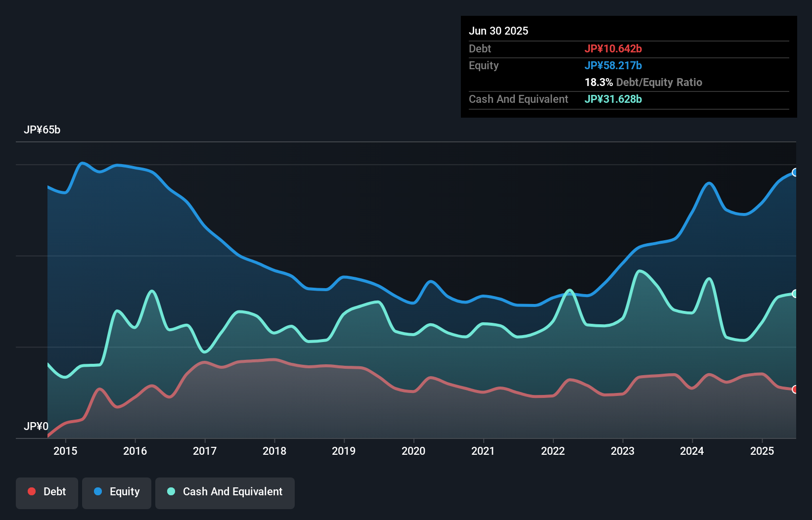Click the Jun 30 2025 tooltip date
Viewport: 812px width, 520px height.
coord(498,31)
